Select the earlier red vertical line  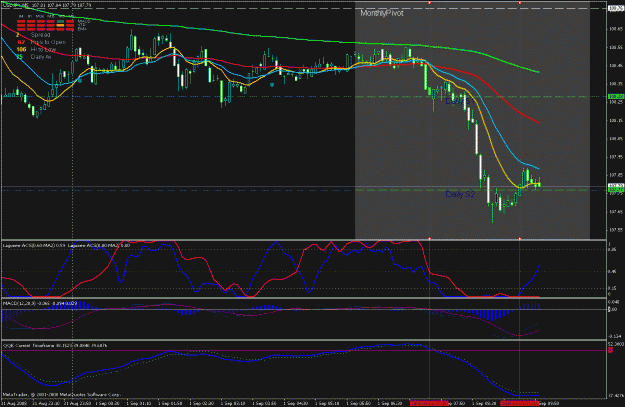pos(429,120)
